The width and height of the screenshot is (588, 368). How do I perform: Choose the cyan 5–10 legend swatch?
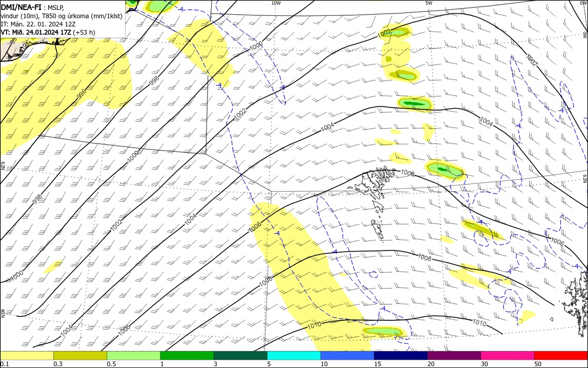tap(294, 356)
